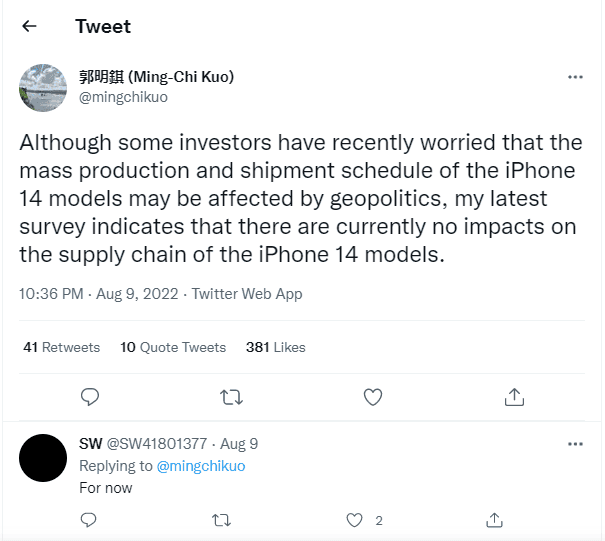The height and width of the screenshot is (541, 605).
Task: View the 41 Retweets list
Action: [61, 347]
